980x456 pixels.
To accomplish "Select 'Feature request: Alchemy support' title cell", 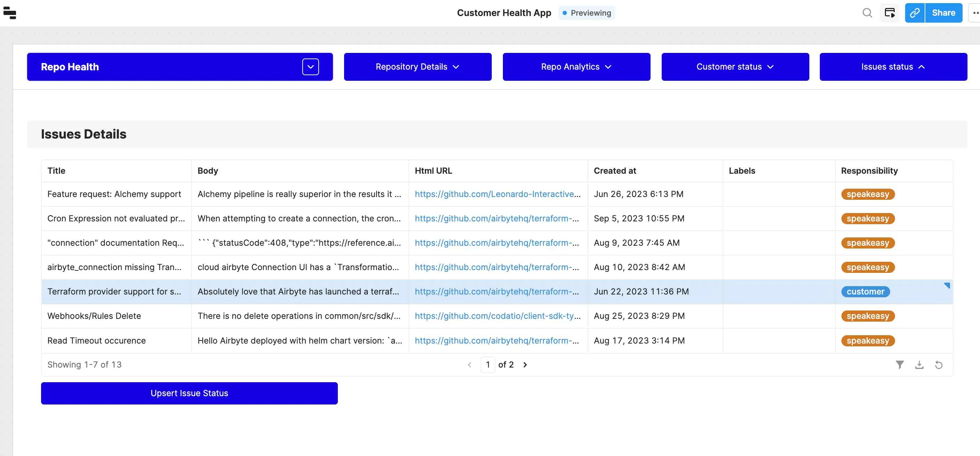I will point(116,194).
